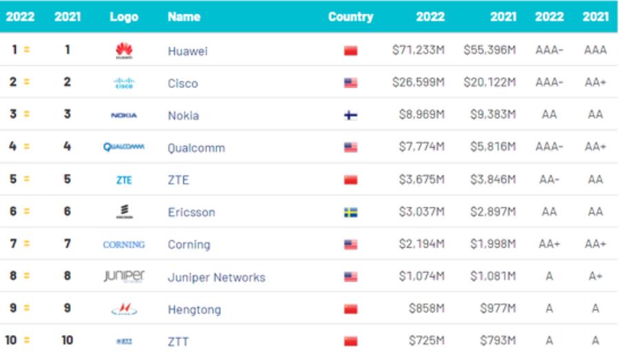619x364 pixels.
Task: Click the Nokia logo icon
Action: pyautogui.click(x=124, y=116)
